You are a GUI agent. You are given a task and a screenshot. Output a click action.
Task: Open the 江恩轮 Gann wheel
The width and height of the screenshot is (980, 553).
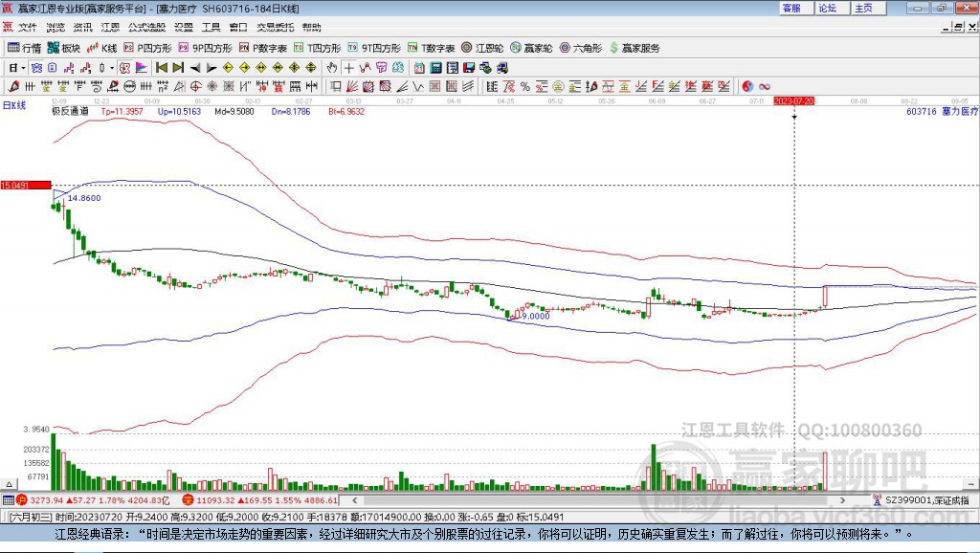[482, 48]
